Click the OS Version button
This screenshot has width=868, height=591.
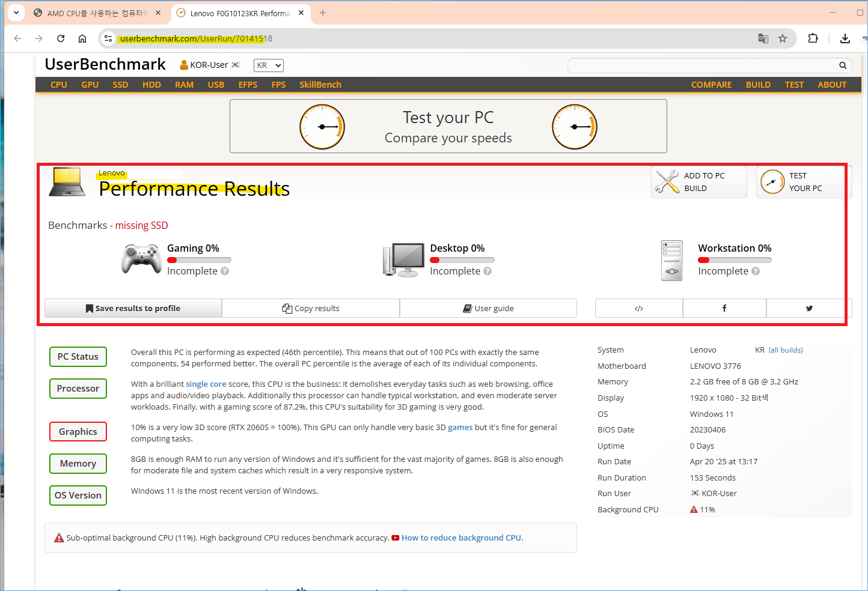click(x=78, y=496)
